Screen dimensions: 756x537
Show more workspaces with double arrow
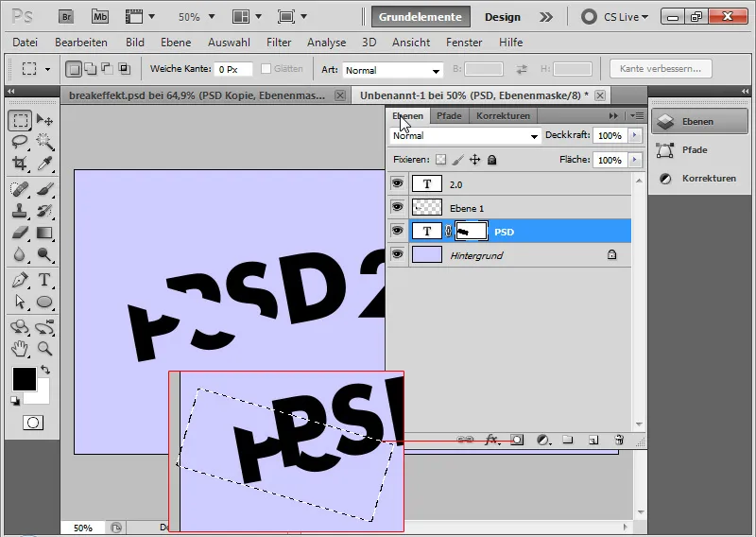[x=546, y=17]
